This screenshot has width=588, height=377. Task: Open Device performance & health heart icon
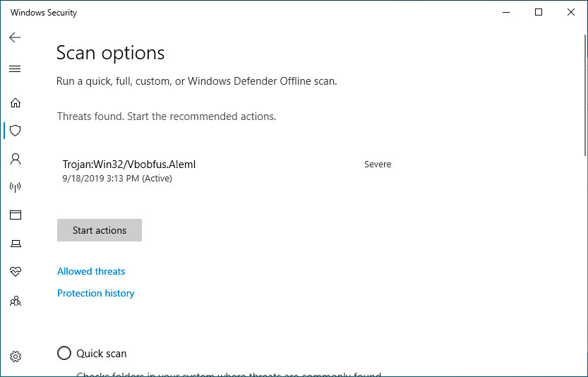click(15, 272)
